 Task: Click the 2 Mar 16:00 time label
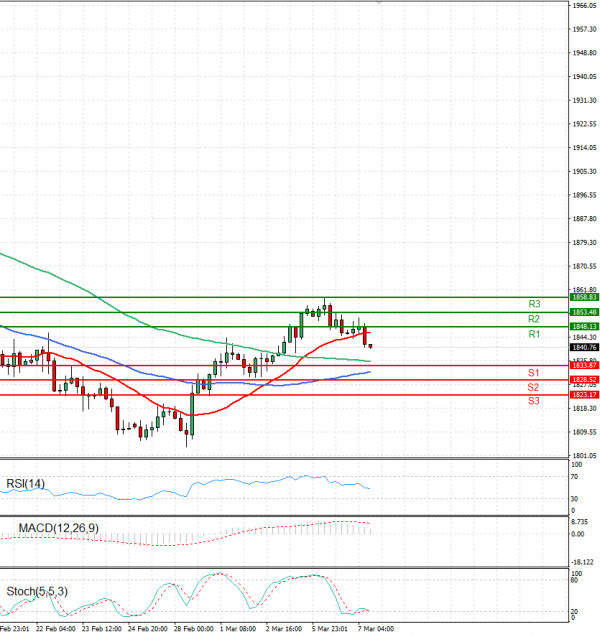(x=284, y=629)
